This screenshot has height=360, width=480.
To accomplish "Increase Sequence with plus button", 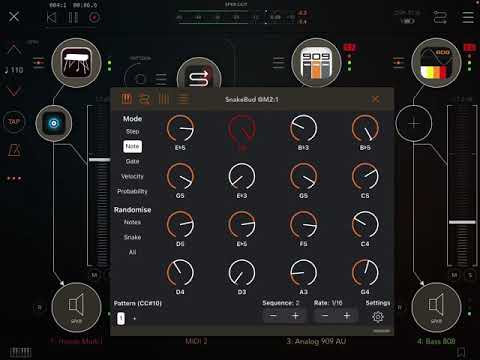I will click(x=295, y=316).
